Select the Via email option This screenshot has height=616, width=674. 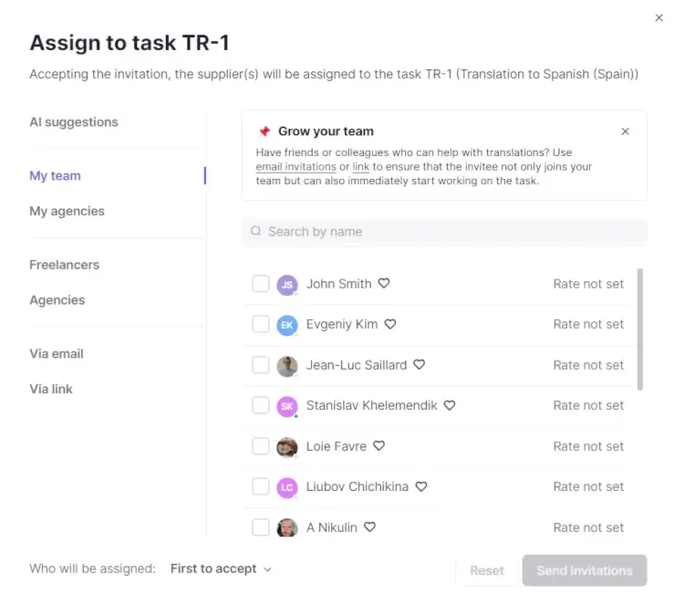tap(57, 353)
